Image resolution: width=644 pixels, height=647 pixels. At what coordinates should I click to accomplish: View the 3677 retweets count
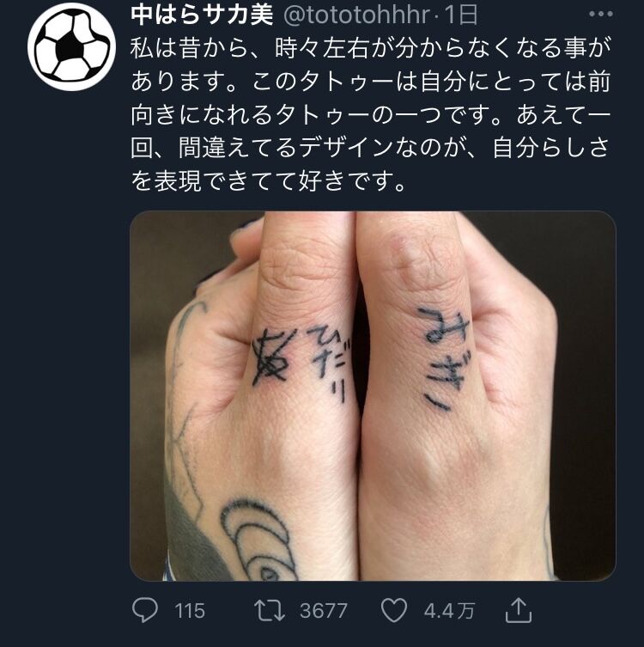tap(324, 611)
